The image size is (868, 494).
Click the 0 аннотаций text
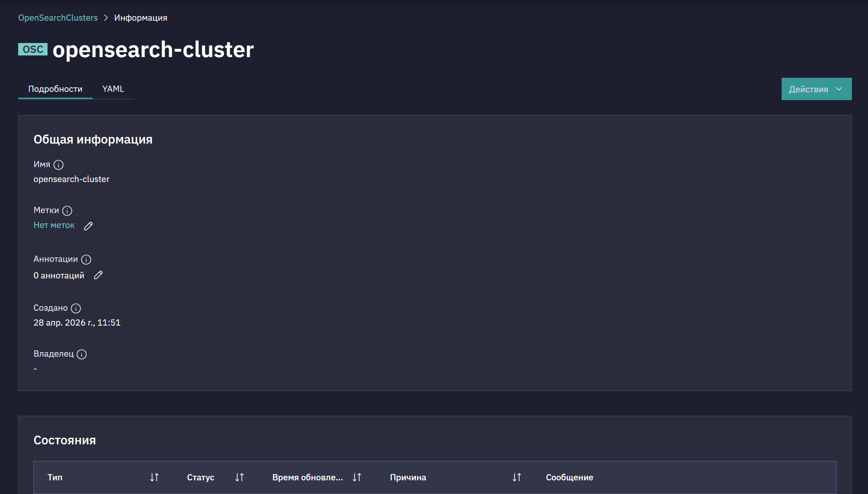pyautogui.click(x=59, y=276)
